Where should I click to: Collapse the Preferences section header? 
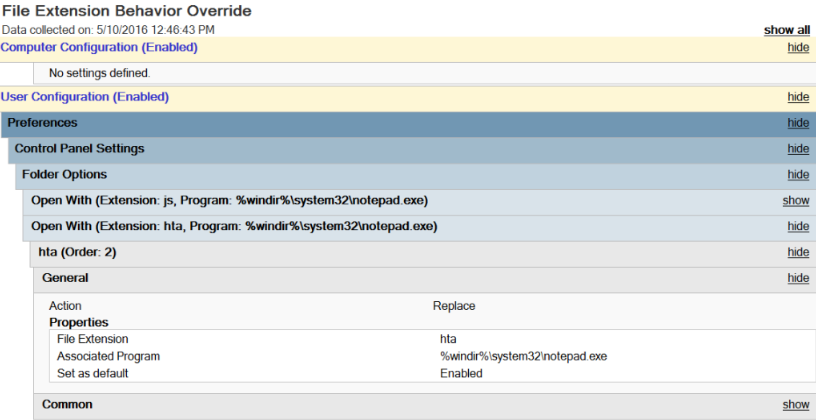click(43, 123)
